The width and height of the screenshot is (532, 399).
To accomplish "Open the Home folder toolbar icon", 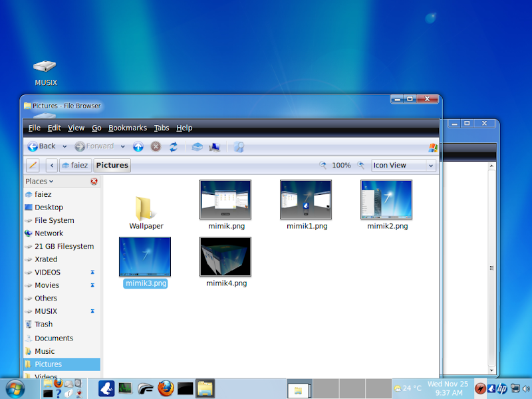I will 197,146.
